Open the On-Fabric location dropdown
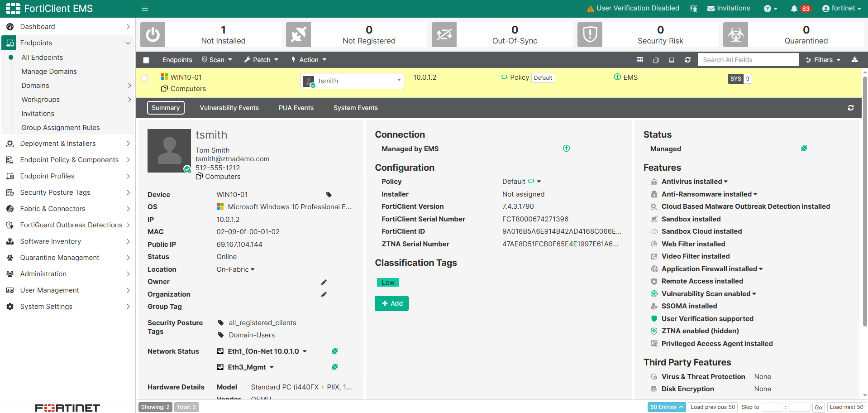The image size is (868, 413). pos(235,269)
